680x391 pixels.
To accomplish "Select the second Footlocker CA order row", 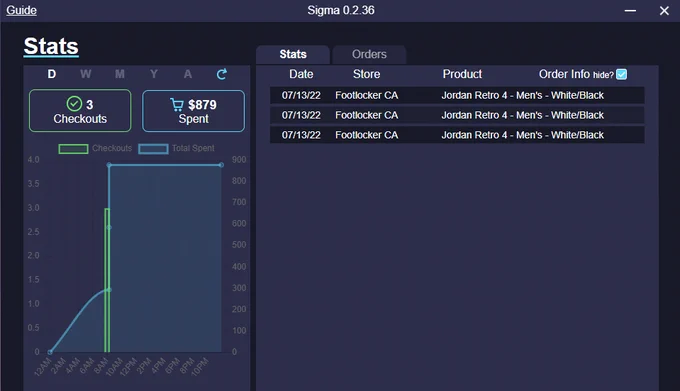I will [x=457, y=115].
